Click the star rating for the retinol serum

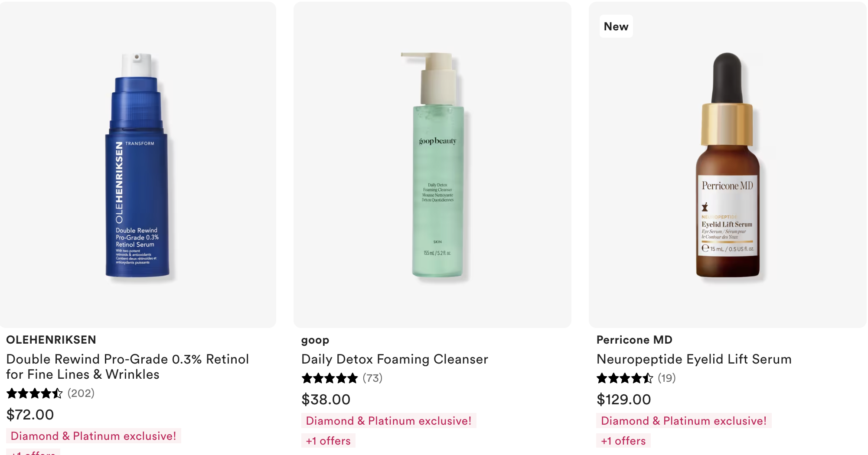[35, 393]
